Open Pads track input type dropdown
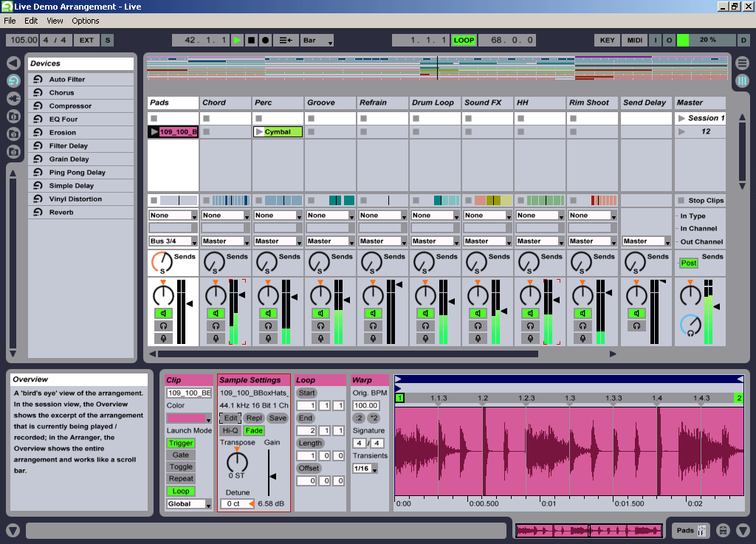This screenshot has width=756, height=544. point(173,216)
